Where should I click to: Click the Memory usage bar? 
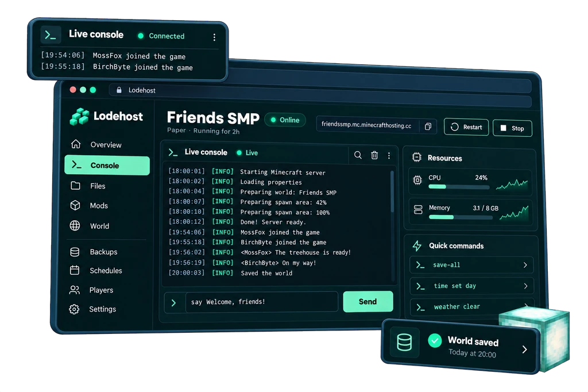click(460, 217)
